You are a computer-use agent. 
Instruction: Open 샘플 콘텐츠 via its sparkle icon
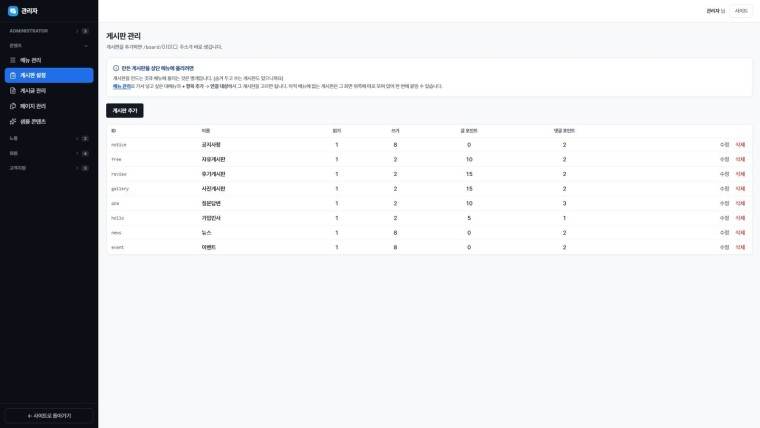tap(13, 122)
